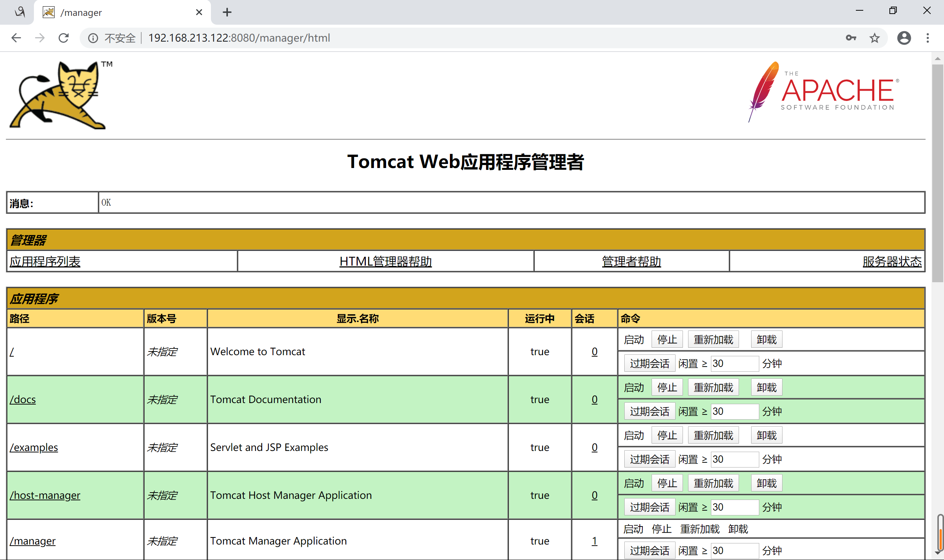Click the "Servlet and JSP Examples" text
Viewport: 944px width, 560px height.
pyautogui.click(x=269, y=447)
